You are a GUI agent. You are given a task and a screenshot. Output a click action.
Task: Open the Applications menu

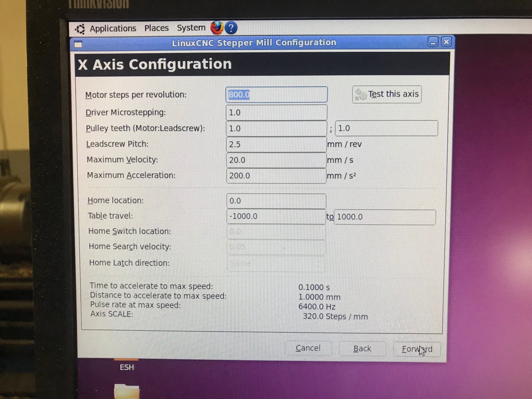pyautogui.click(x=113, y=28)
